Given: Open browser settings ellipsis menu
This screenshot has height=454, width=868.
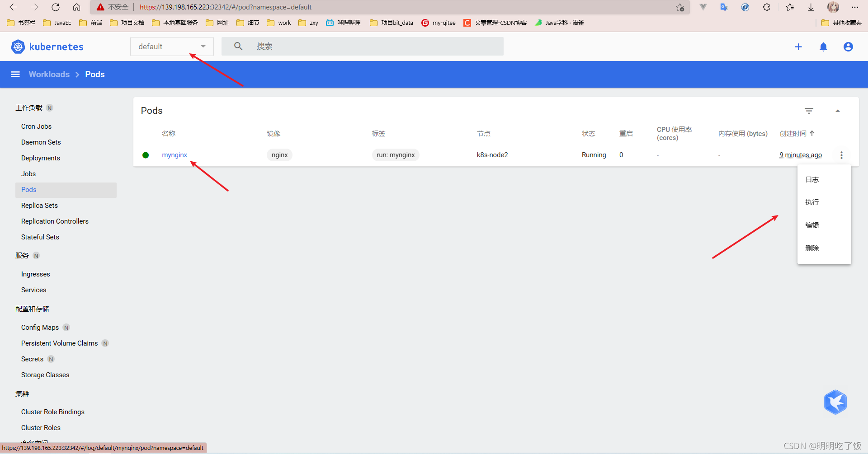Looking at the screenshot, I should tap(854, 7).
